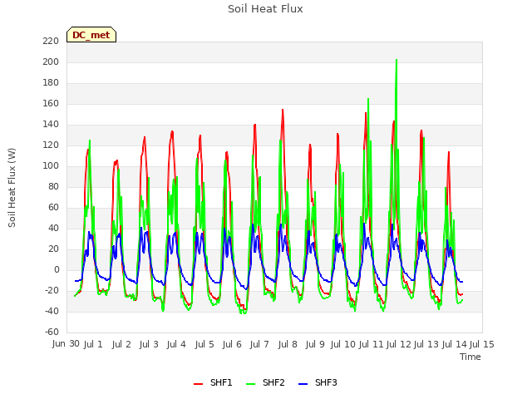
Task: Click the 'Jul 8' x-axis label
Action: click(x=288, y=344)
